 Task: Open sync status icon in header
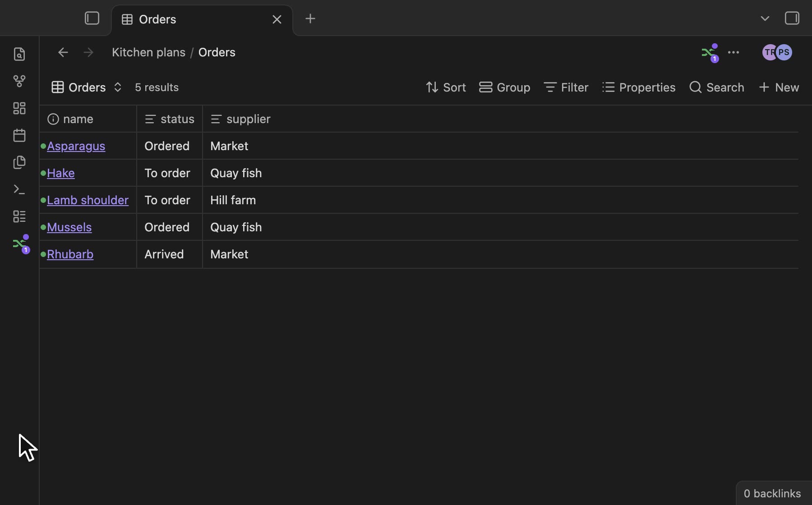[710, 53]
